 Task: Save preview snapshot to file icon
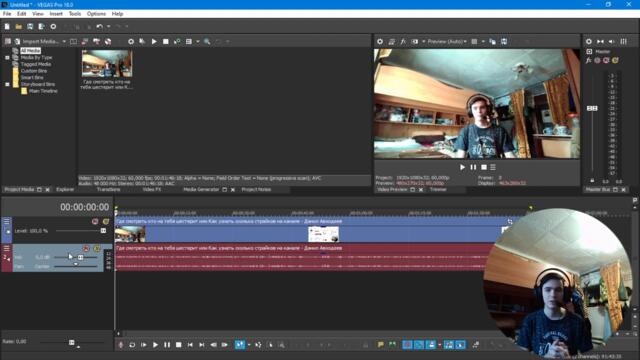tap(504, 42)
